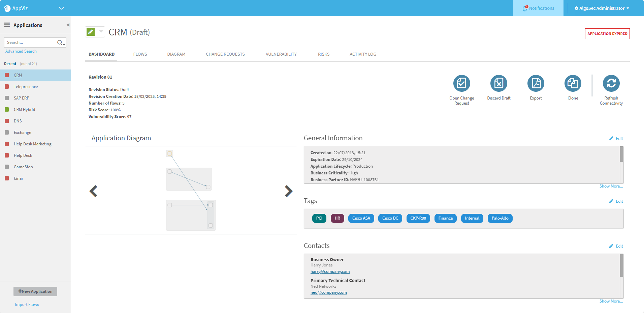Expand the AppViz product dropdown chevron
This screenshot has height=313, width=644.
click(x=61, y=8)
